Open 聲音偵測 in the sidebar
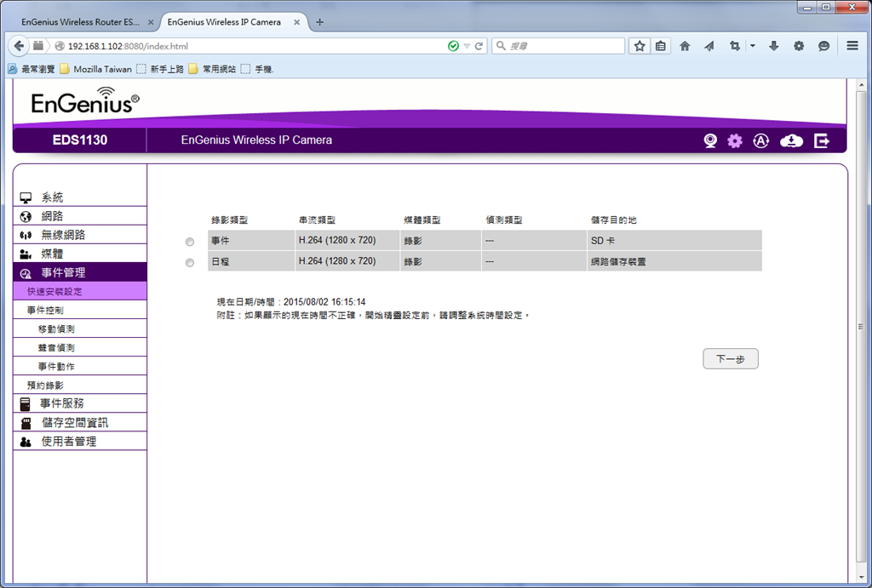This screenshot has height=588, width=872. [80, 347]
